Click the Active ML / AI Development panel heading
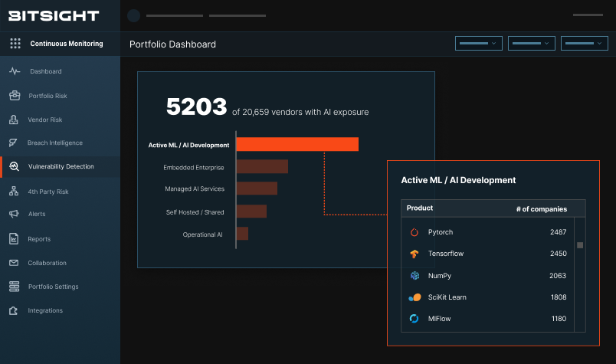This screenshot has width=616, height=364. (458, 180)
